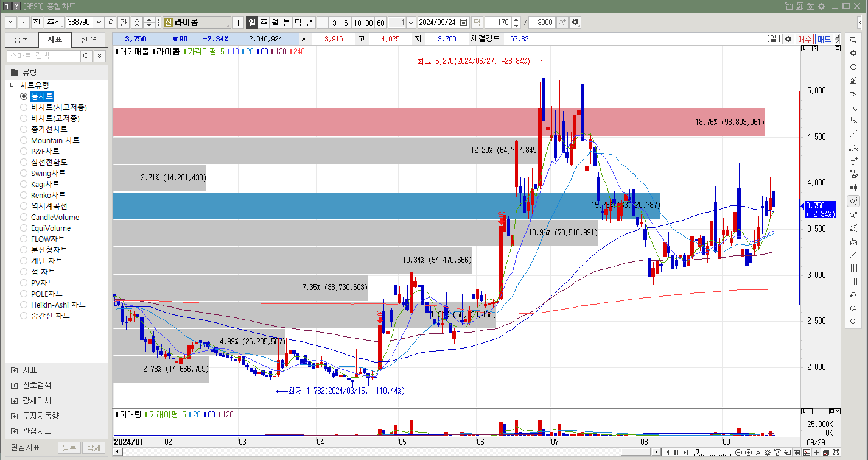Select the trend line drawing tool
The width and height of the screenshot is (868, 460).
[x=853, y=134]
